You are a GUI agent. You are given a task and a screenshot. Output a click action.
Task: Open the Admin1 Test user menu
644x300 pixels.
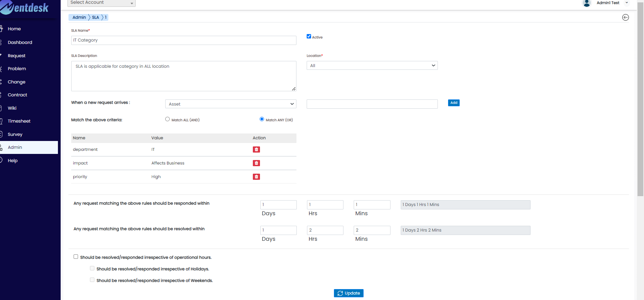click(x=612, y=3)
